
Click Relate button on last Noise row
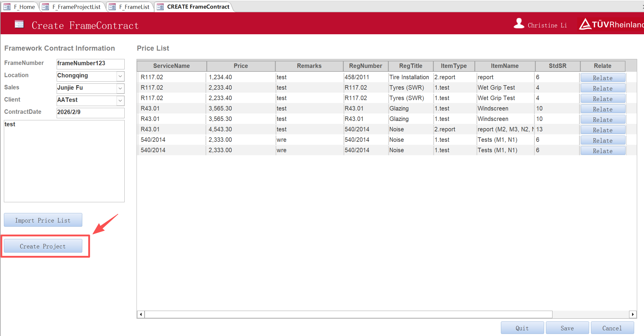(x=603, y=151)
